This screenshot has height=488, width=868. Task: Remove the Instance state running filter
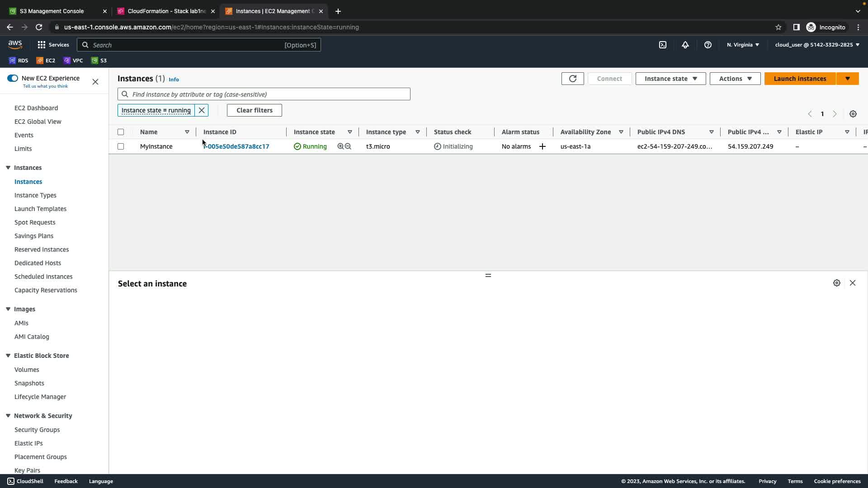[202, 110]
